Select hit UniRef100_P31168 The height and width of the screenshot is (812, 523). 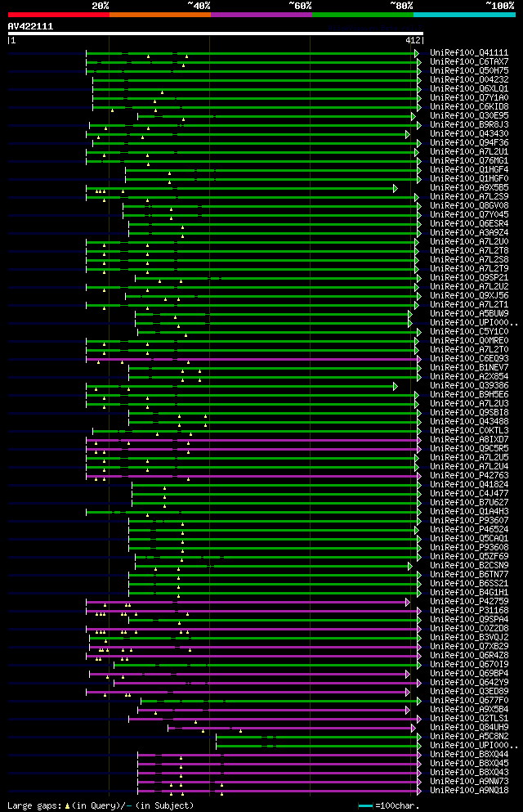coord(469,611)
